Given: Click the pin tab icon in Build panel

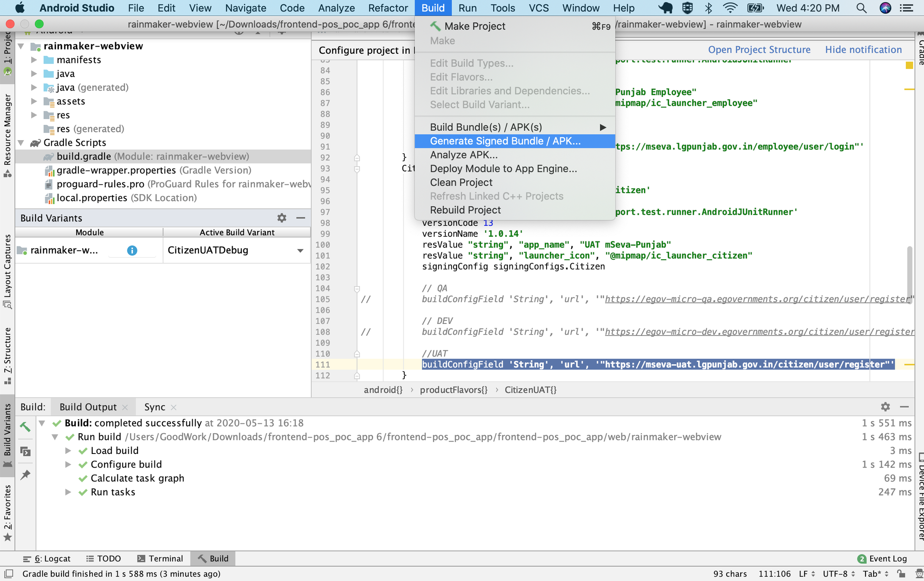Looking at the screenshot, I should pos(25,475).
